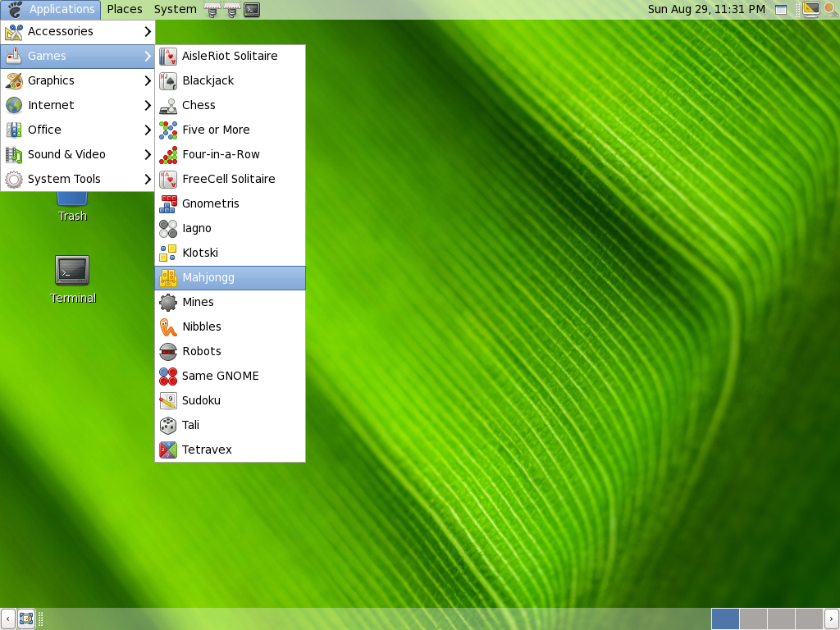Viewport: 840px width, 630px height.
Task: Switch to the first blue workspace
Action: (725, 619)
